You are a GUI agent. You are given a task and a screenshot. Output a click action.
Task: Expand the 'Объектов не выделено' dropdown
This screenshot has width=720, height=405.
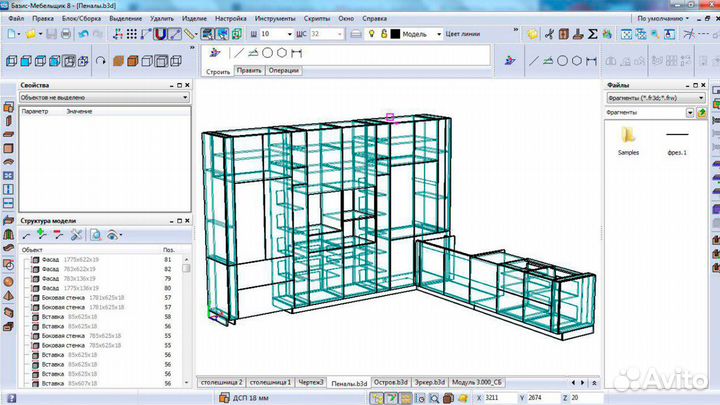[185, 98]
